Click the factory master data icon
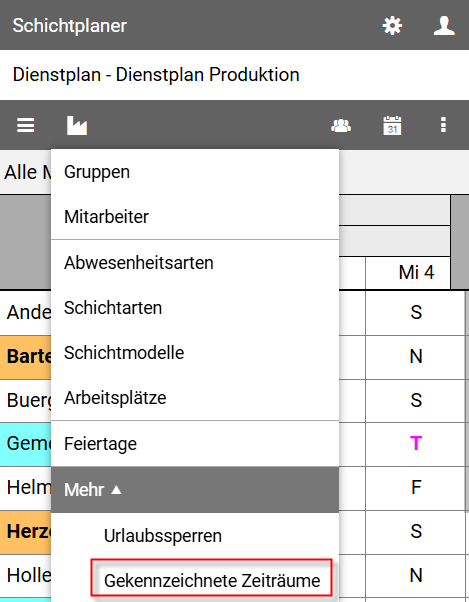 77,125
